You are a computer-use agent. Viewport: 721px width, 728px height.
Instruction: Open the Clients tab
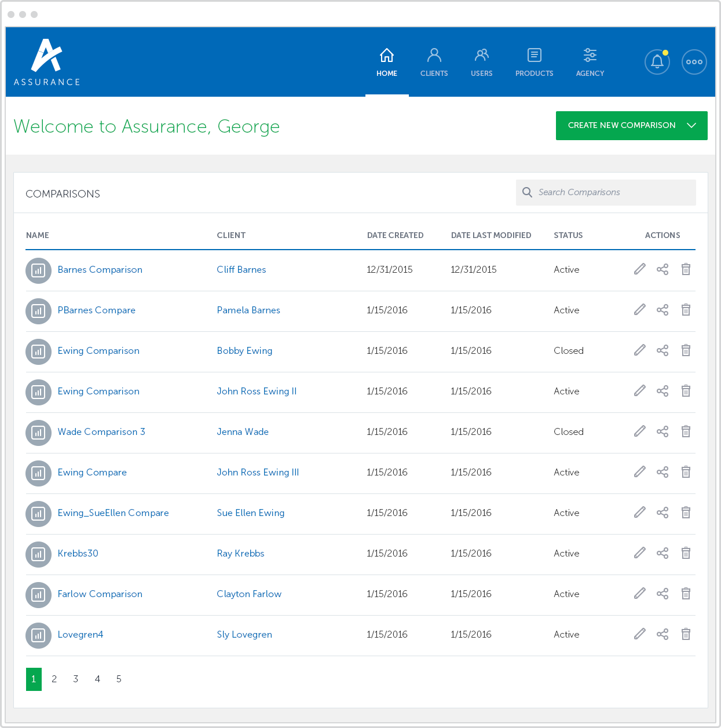(x=434, y=63)
